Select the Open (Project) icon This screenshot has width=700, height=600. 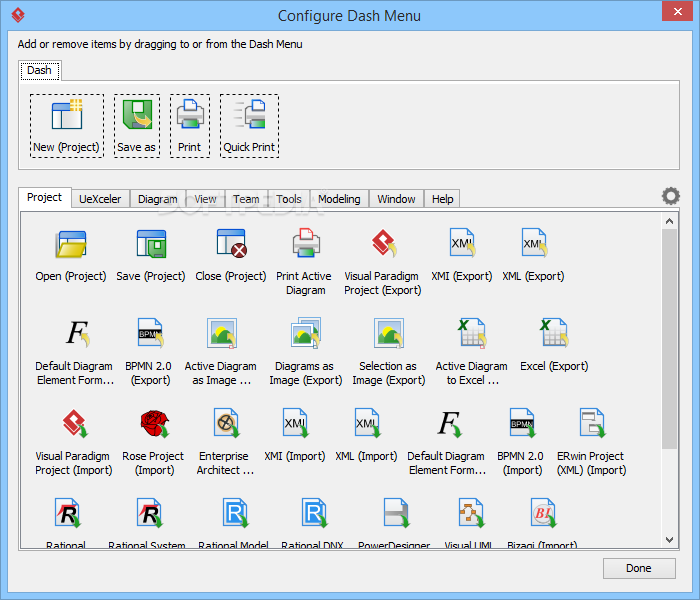click(71, 244)
